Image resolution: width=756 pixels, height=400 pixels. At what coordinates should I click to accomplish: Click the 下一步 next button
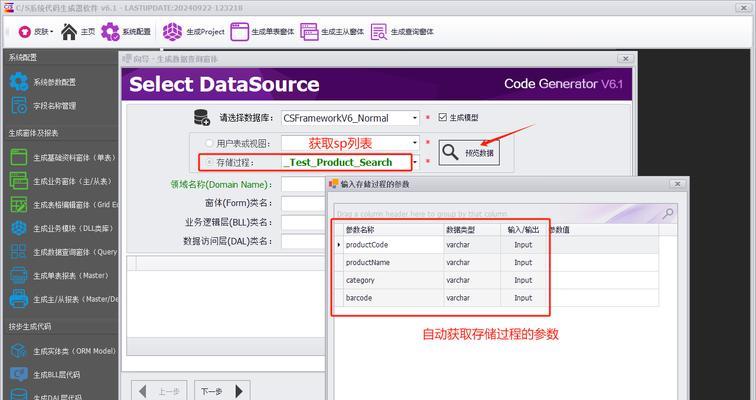[x=222, y=391]
